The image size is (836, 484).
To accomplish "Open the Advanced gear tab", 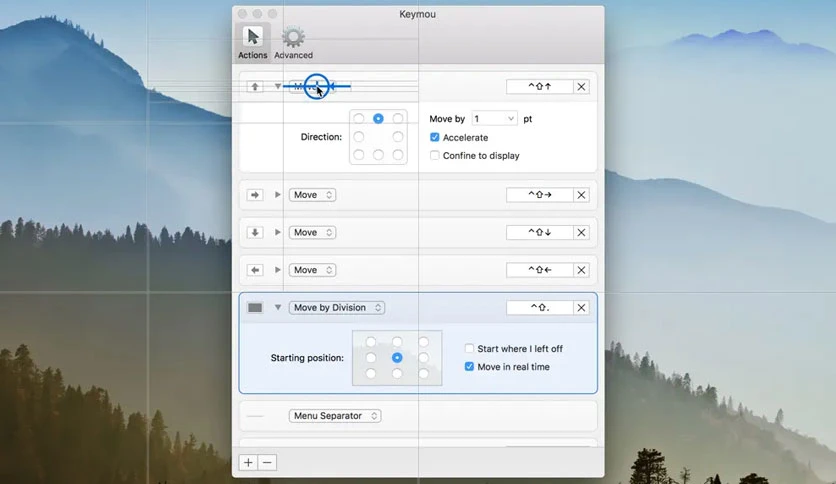I will tap(293, 42).
